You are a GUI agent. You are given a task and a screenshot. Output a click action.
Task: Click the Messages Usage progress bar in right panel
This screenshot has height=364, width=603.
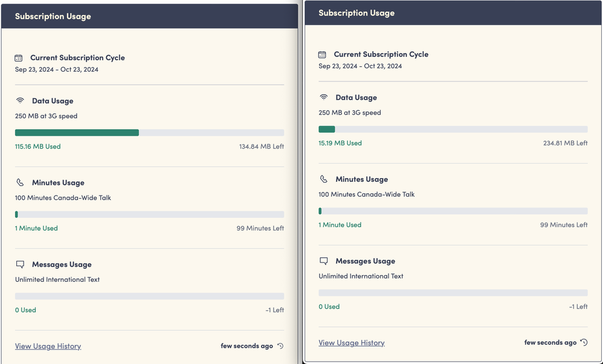click(453, 293)
